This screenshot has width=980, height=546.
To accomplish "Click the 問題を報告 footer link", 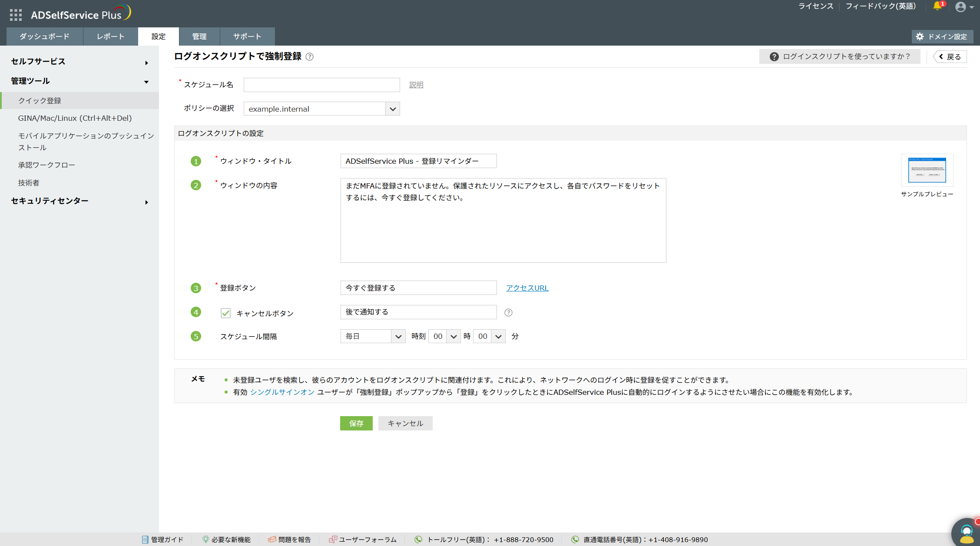I will point(289,539).
